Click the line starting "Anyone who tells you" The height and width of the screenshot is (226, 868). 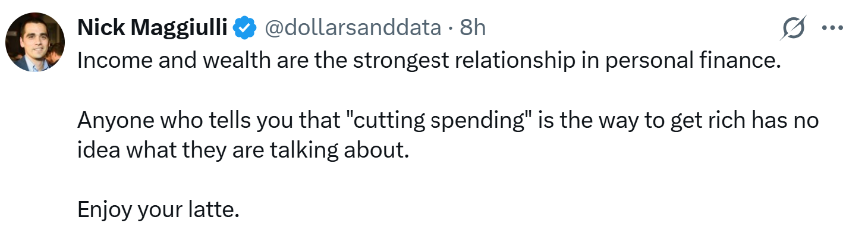click(448, 121)
